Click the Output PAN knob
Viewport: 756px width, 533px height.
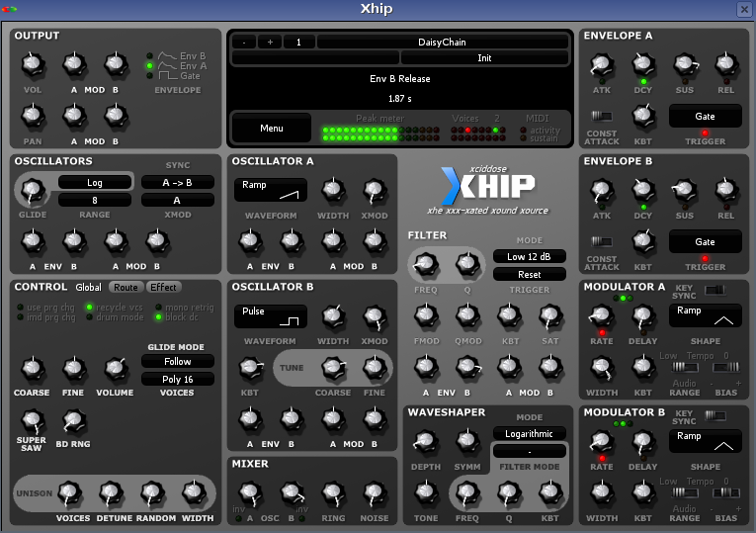pyautogui.click(x=33, y=117)
